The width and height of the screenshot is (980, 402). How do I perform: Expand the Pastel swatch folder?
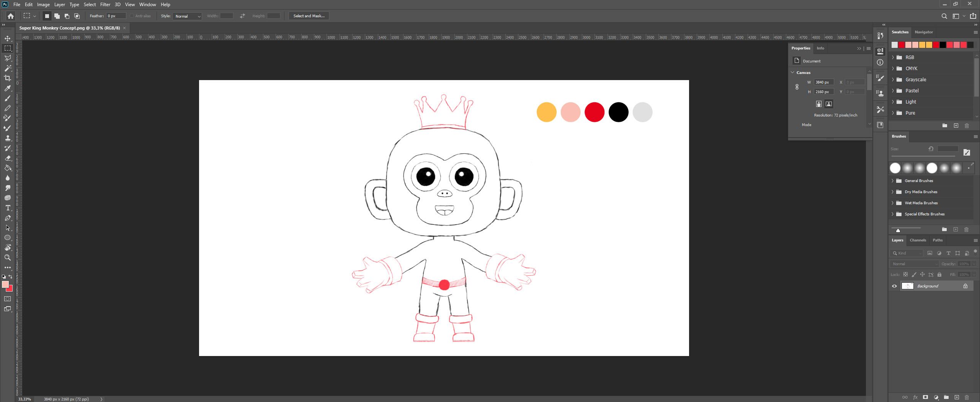point(893,91)
